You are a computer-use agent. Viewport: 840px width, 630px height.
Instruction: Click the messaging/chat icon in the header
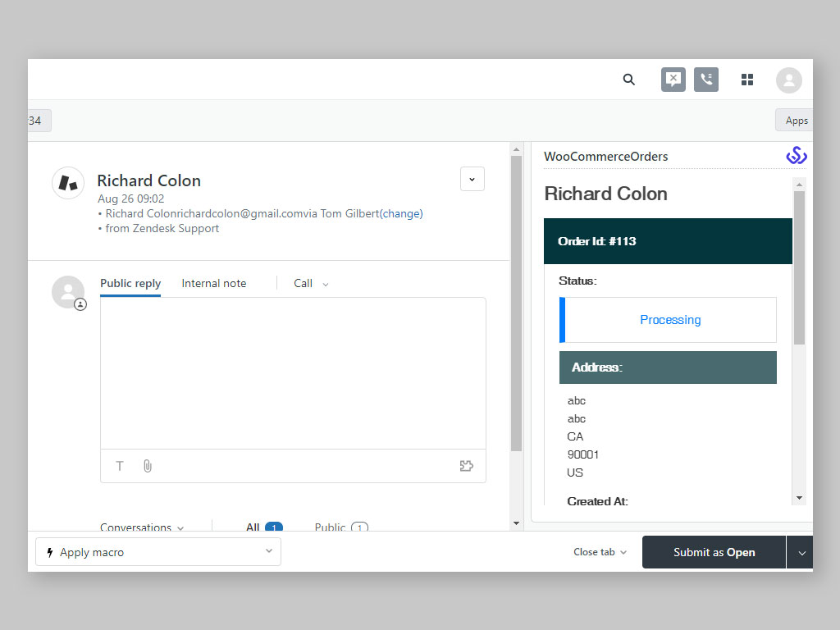(673, 80)
